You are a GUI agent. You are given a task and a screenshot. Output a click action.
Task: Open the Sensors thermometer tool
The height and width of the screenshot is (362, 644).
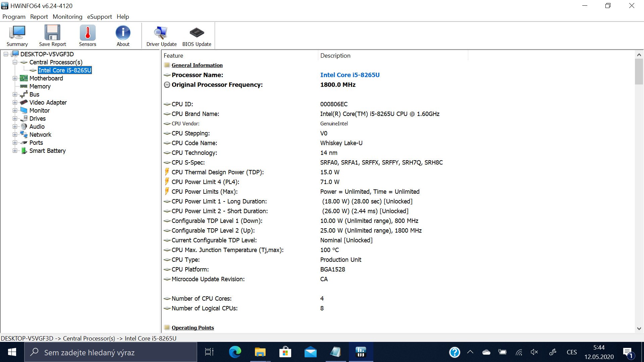pos(88,36)
